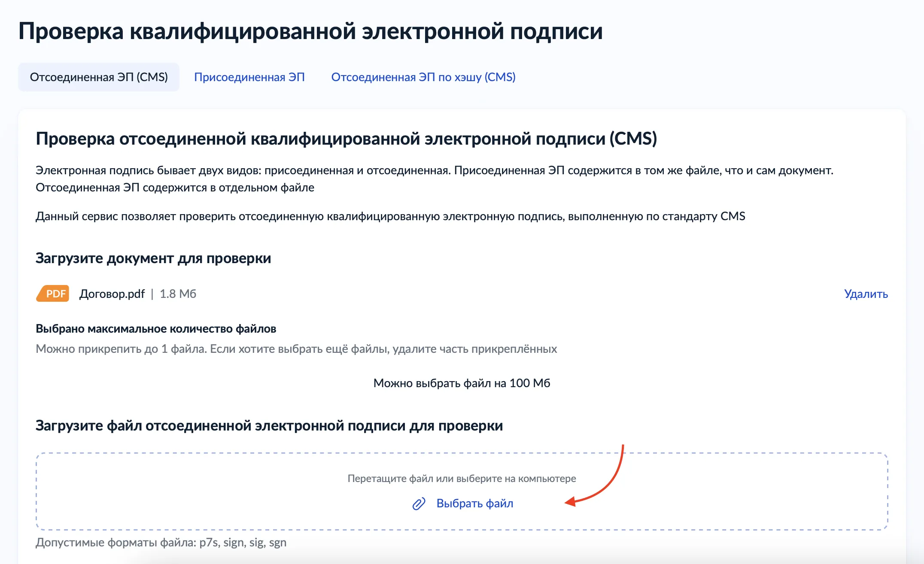The width and height of the screenshot is (924, 564).
Task: Click the Допустимые форматы файла hint
Action: coord(161,543)
